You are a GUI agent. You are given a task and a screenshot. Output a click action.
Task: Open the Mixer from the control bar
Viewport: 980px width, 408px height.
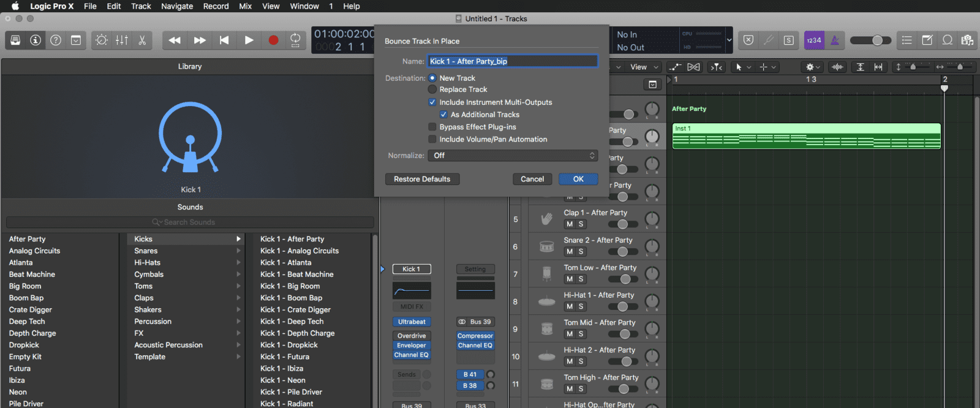click(122, 40)
